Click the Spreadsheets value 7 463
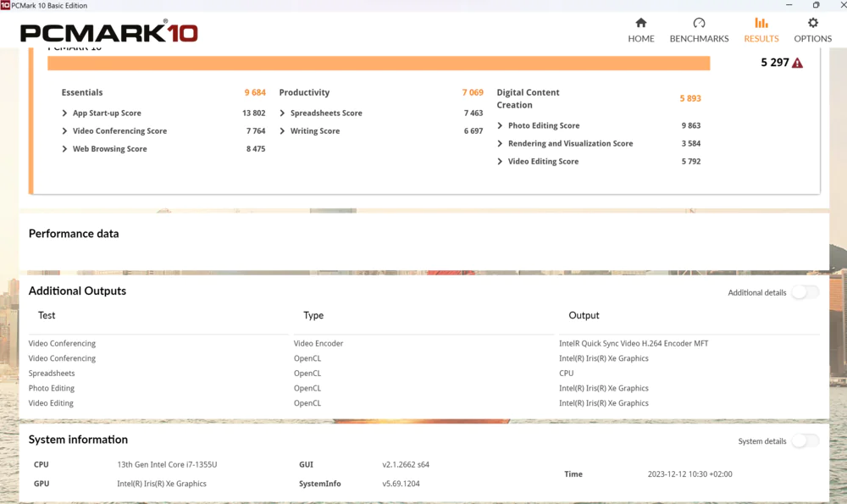Screen dimensions: 847x504 [x=473, y=113]
